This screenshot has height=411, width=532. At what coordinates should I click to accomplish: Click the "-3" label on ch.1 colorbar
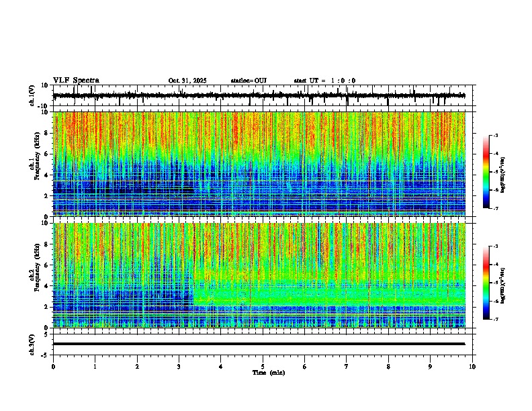(x=495, y=135)
